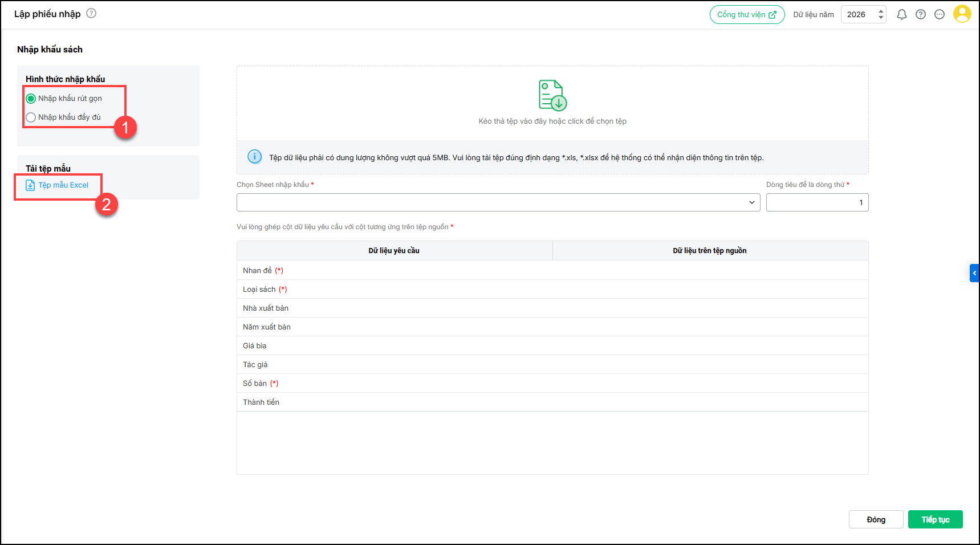Expand the blue side panel arrow
Viewport: 980px width, 545px height.
tap(974, 273)
